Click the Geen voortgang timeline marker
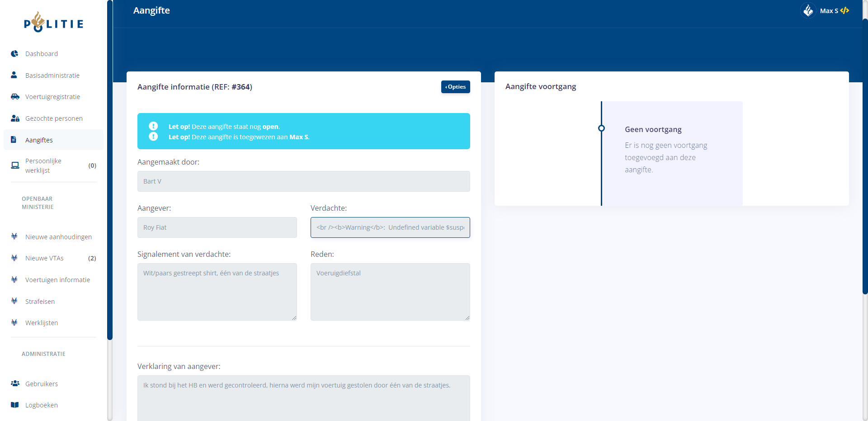Image resolution: width=868 pixels, height=421 pixels. pyautogui.click(x=601, y=128)
